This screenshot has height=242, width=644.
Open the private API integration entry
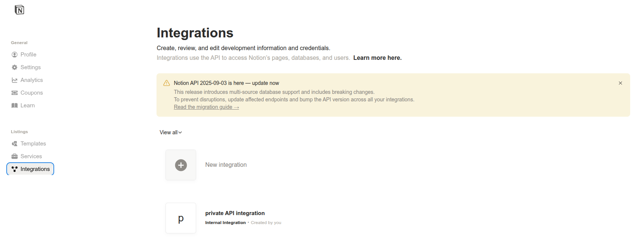(235, 213)
